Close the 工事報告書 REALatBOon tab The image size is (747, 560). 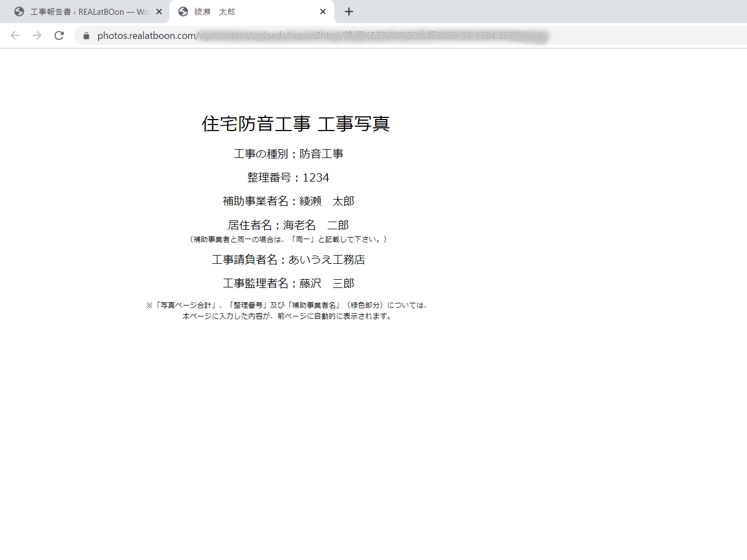tap(159, 12)
